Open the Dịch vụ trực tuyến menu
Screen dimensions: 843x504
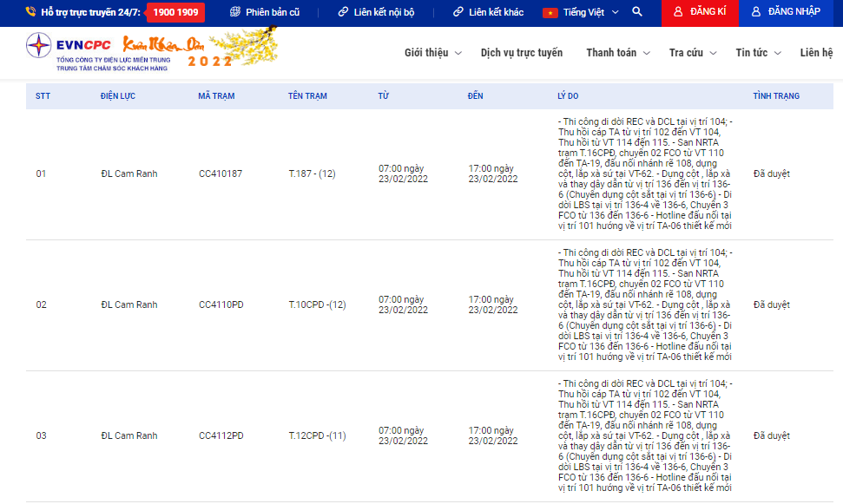521,53
